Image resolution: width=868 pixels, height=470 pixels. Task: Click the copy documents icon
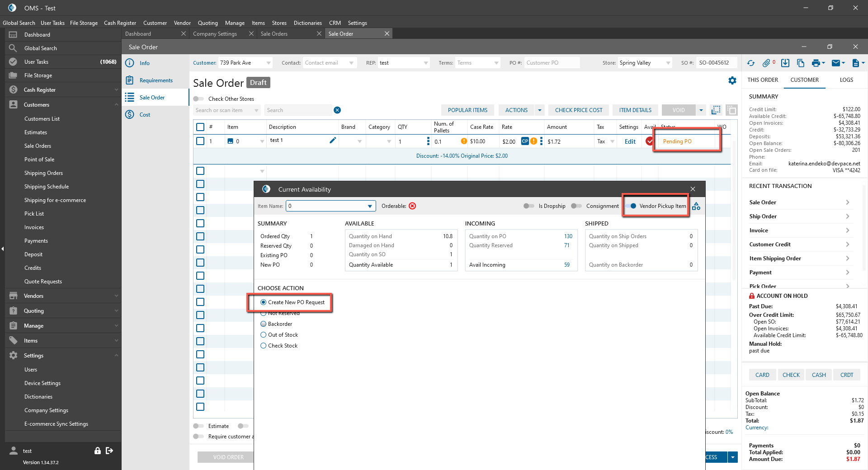(801, 63)
